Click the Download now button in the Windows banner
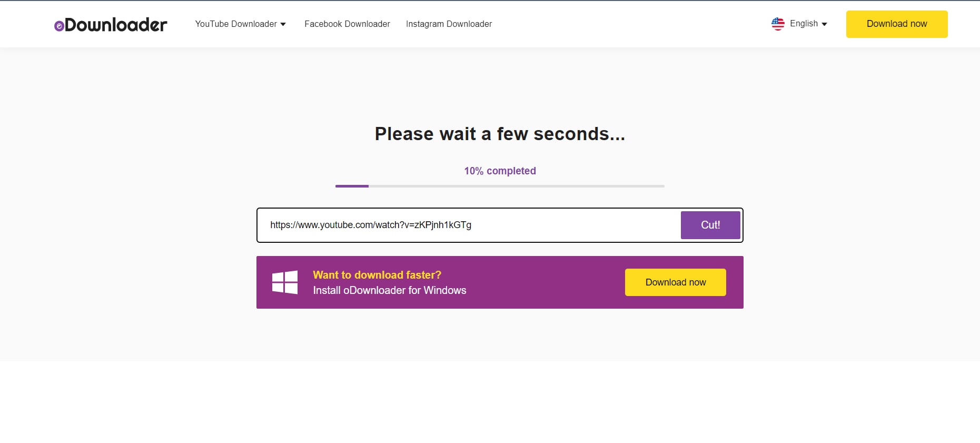 [676, 282]
